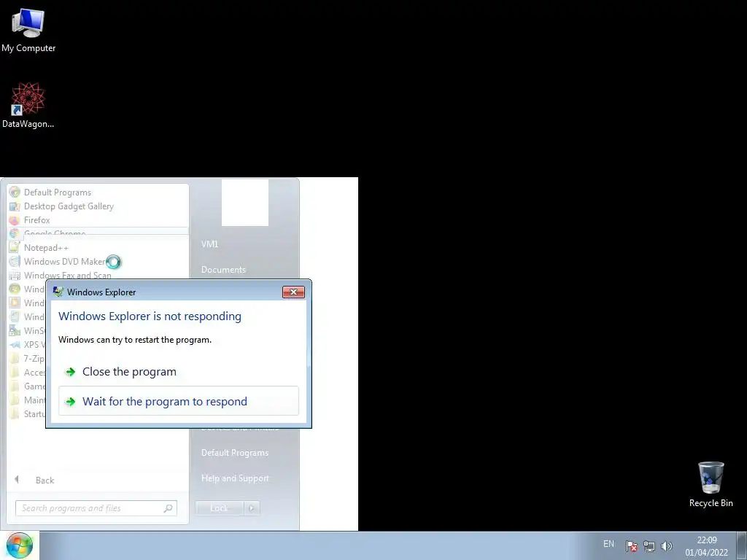Select the DataWagon shortcut icon
747x560 pixels.
click(28, 105)
